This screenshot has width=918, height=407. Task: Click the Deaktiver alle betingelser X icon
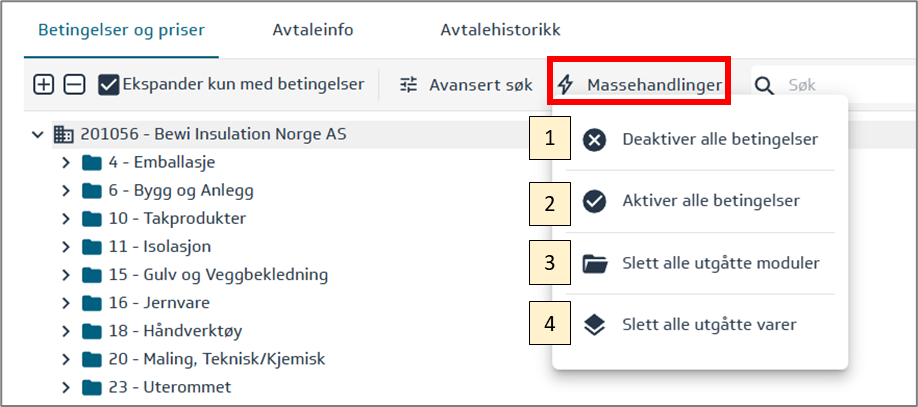click(x=594, y=139)
